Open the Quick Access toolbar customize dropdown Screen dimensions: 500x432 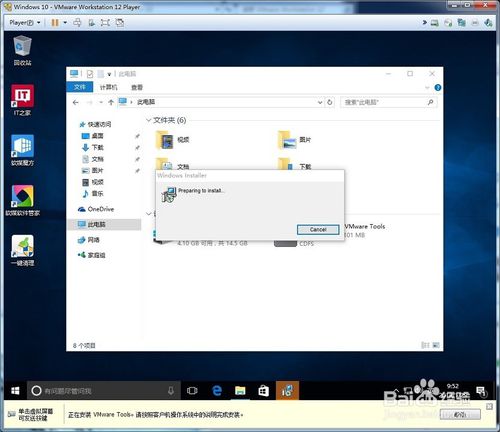click(x=109, y=74)
